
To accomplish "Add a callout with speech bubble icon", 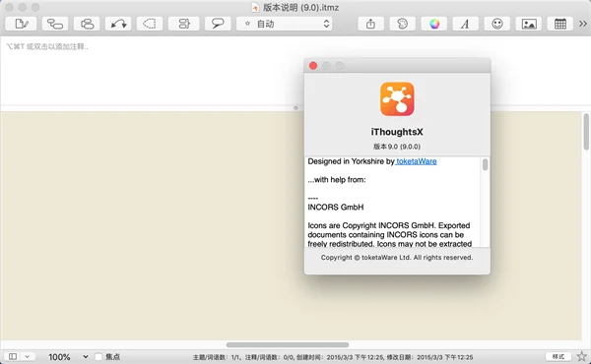I will pyautogui.click(x=218, y=24).
